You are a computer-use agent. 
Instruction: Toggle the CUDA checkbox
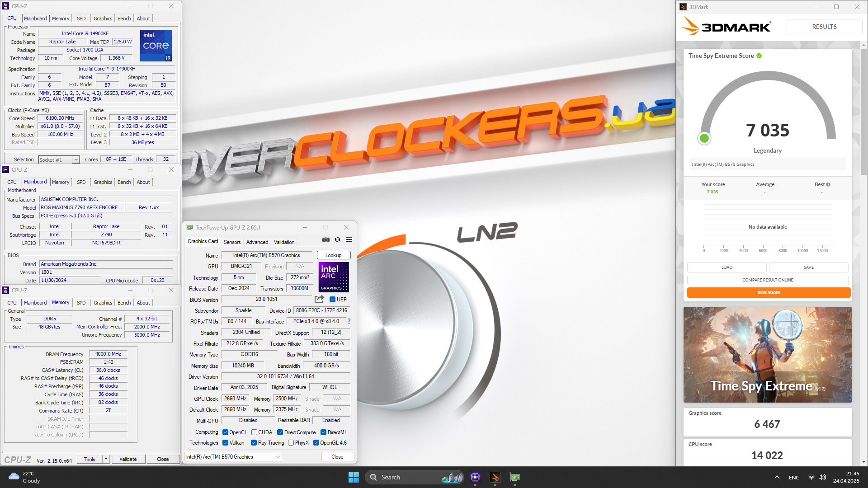tap(254, 432)
